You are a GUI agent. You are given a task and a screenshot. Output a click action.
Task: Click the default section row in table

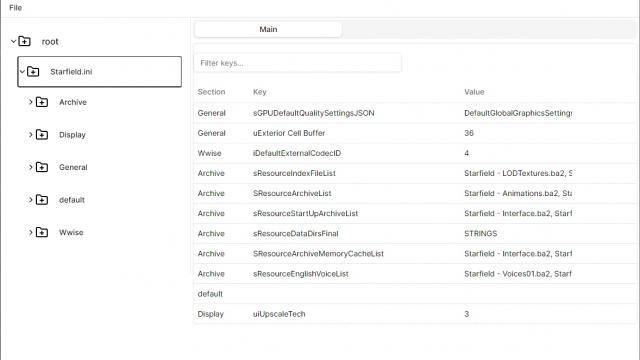(x=414, y=294)
